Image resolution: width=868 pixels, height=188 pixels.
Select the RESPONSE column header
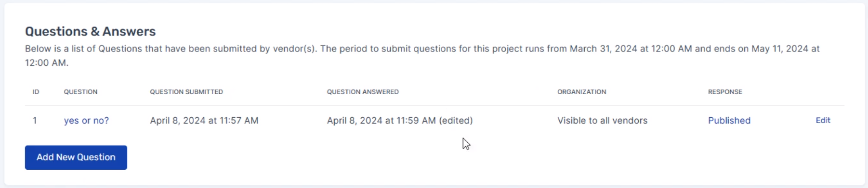(725, 92)
